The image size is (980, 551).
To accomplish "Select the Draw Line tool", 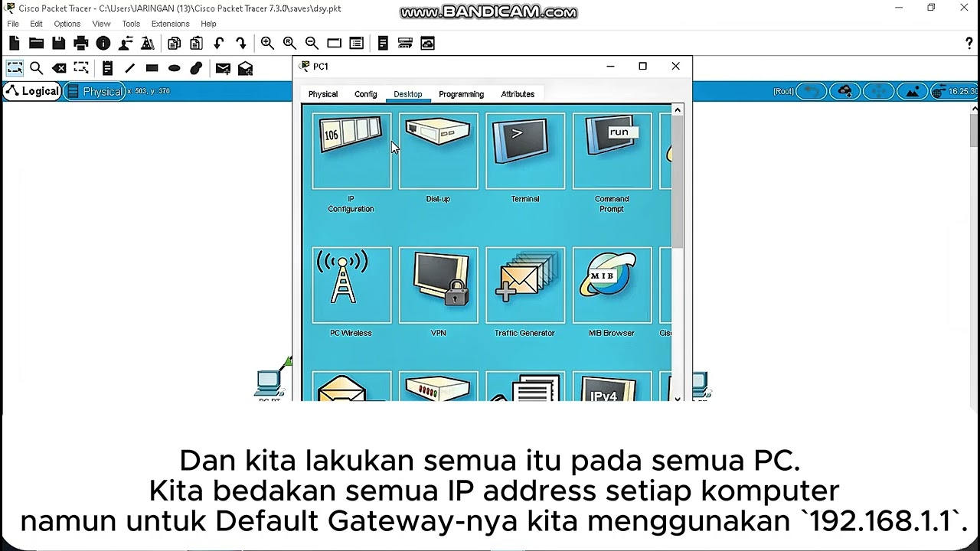I will tap(129, 68).
